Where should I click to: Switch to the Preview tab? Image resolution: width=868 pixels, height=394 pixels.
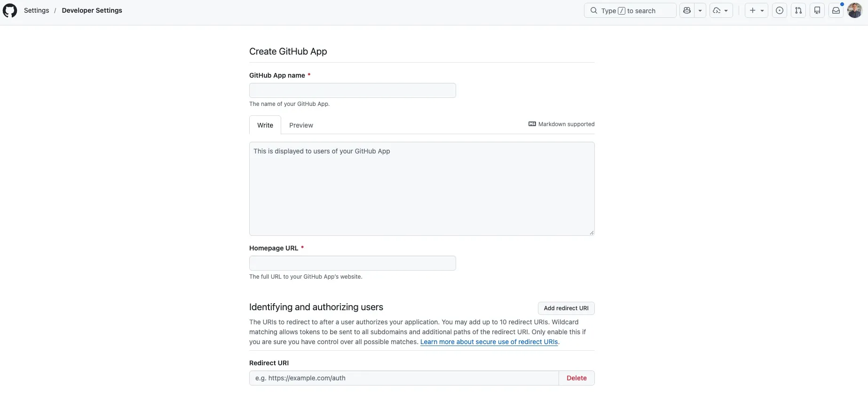click(x=301, y=125)
